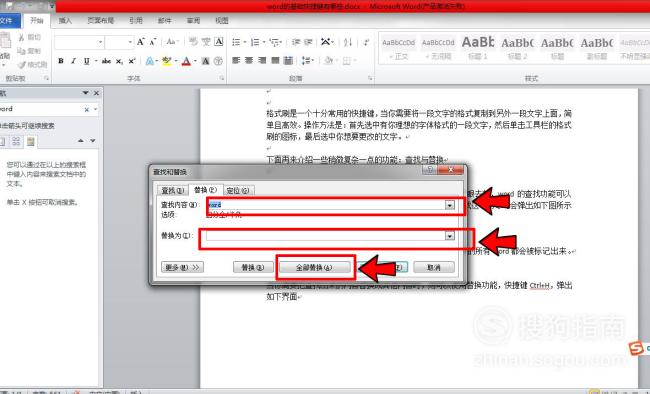
Task: Open the paragraph dialog launcher
Action: coord(370,78)
